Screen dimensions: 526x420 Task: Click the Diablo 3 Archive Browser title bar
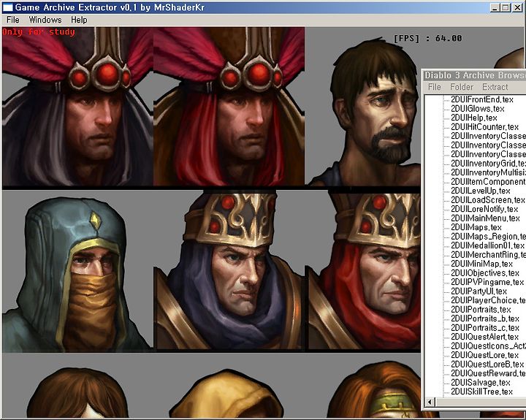[473, 75]
